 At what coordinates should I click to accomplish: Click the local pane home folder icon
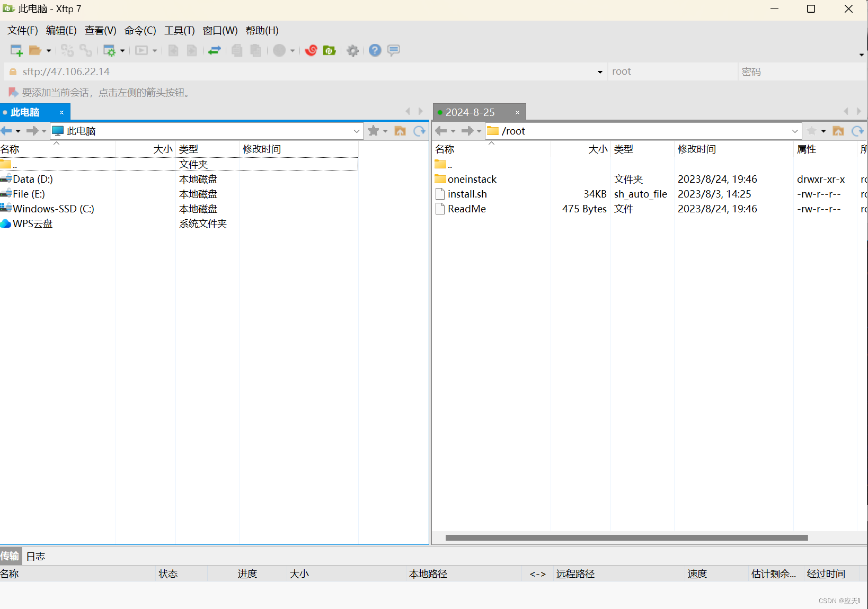400,131
